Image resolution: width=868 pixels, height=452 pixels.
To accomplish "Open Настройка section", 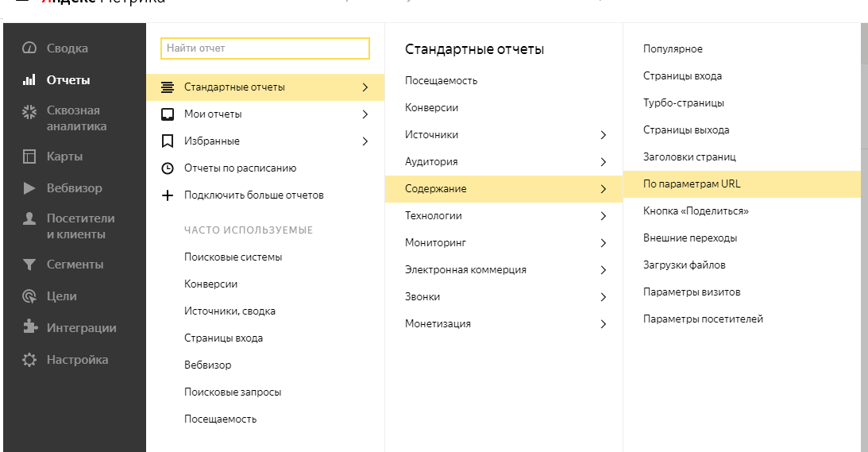I will (x=78, y=360).
